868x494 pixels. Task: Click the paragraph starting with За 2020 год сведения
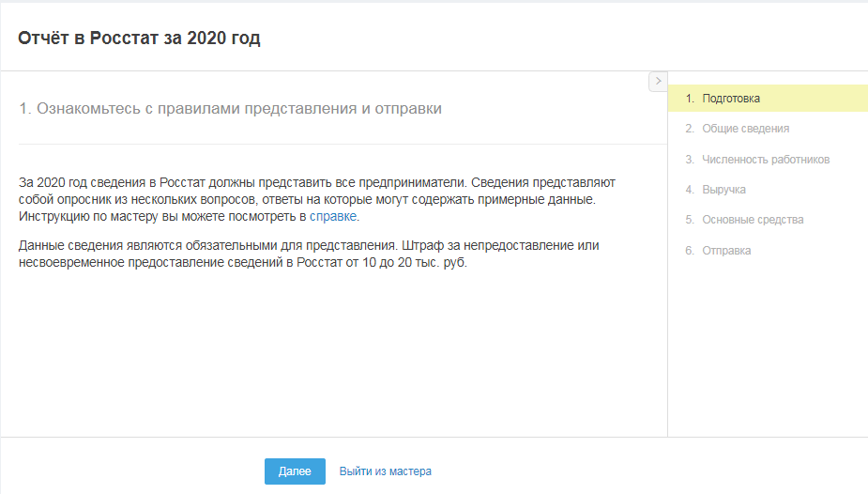pos(316,199)
